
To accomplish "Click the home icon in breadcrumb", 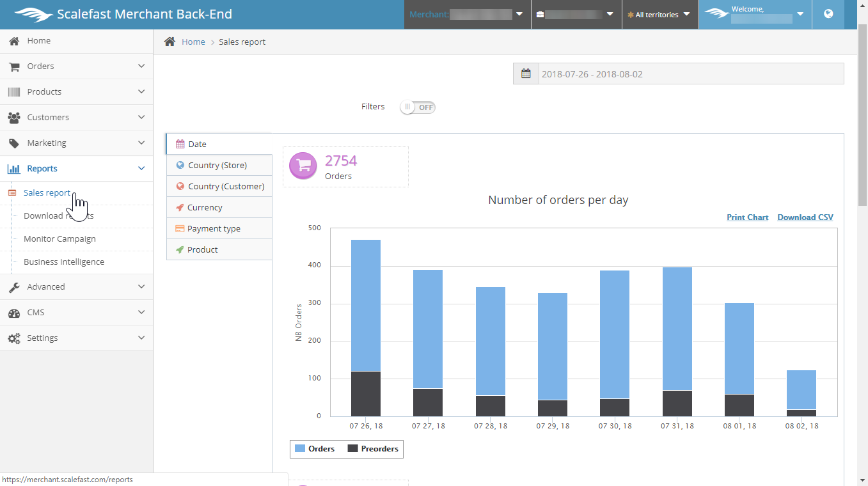I will 170,42.
